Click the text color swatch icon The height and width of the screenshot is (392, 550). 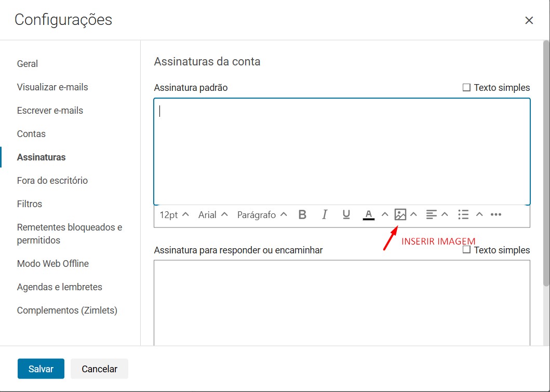(x=368, y=214)
